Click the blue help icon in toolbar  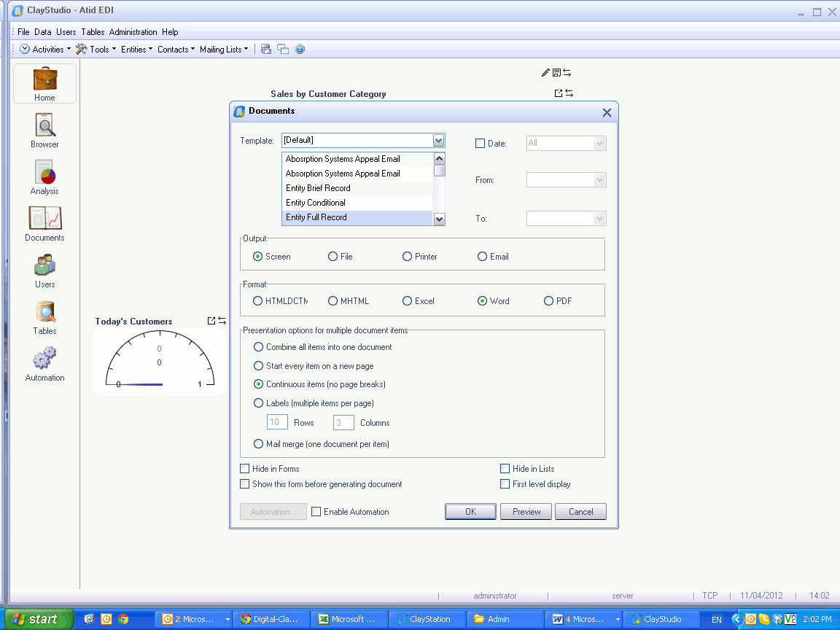tap(300, 50)
